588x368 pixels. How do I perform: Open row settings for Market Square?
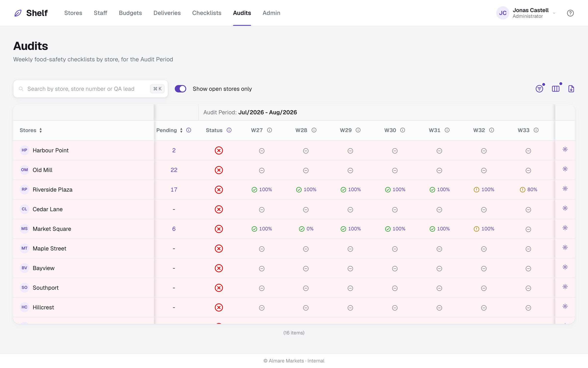pyautogui.click(x=565, y=228)
